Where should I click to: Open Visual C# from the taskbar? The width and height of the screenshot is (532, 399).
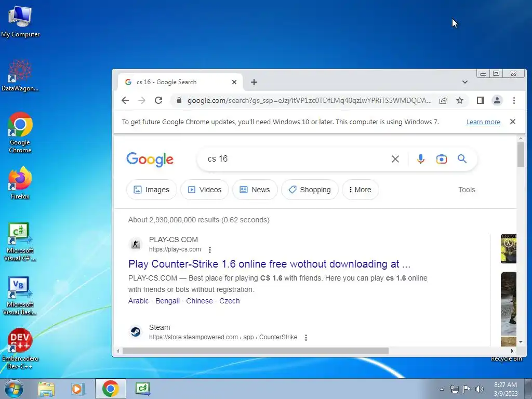(143, 389)
